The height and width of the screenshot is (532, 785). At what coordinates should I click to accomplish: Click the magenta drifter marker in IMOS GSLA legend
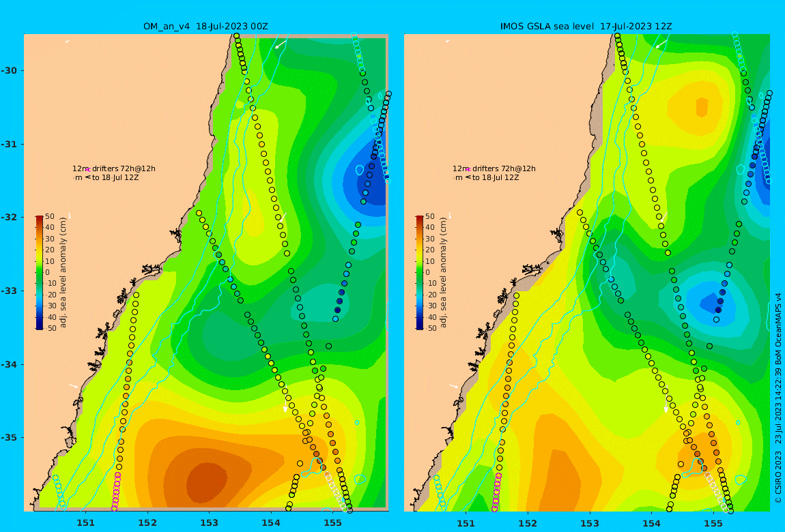pyautogui.click(x=468, y=170)
